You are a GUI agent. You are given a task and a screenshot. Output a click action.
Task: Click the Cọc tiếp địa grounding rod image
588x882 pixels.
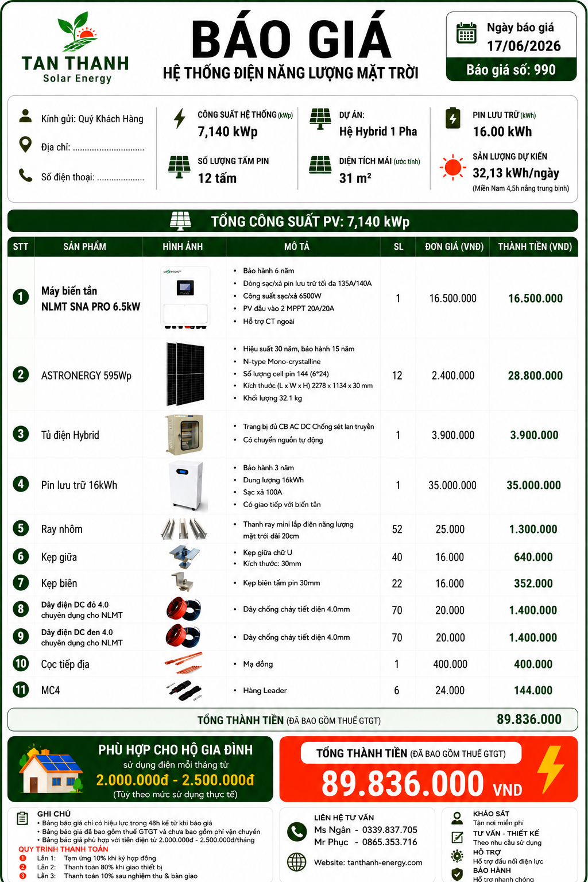click(183, 663)
